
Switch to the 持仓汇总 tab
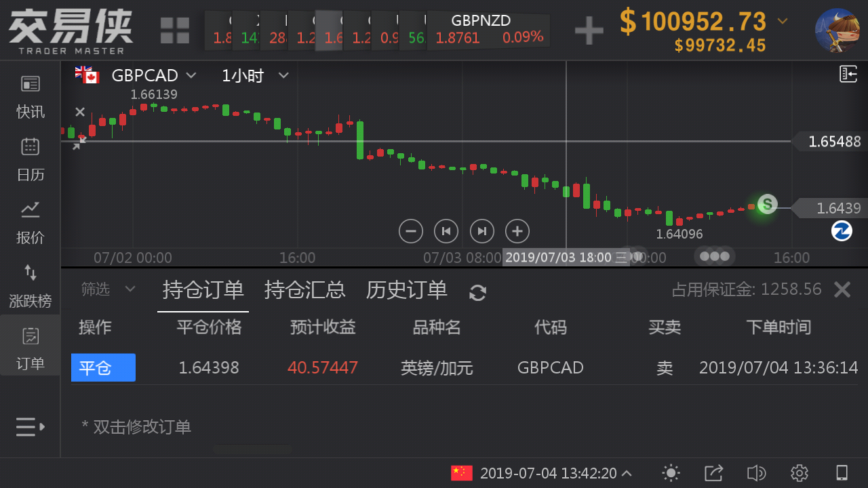(304, 290)
